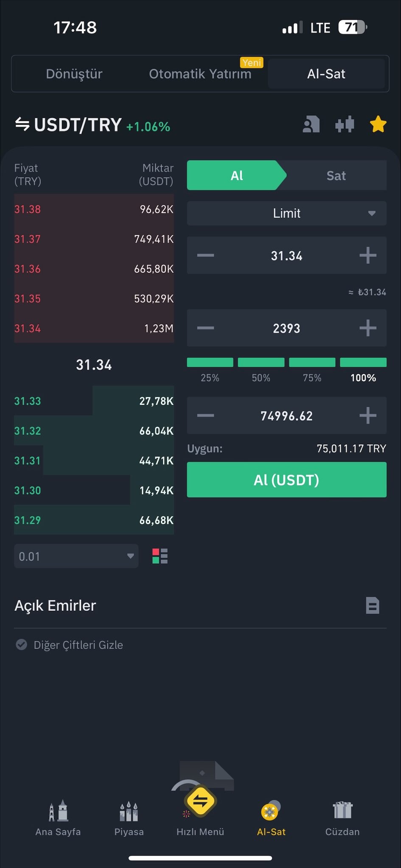Image resolution: width=401 pixels, height=868 pixels.
Task: Open the Otomatik Yatırım tab
Action: coord(200,74)
